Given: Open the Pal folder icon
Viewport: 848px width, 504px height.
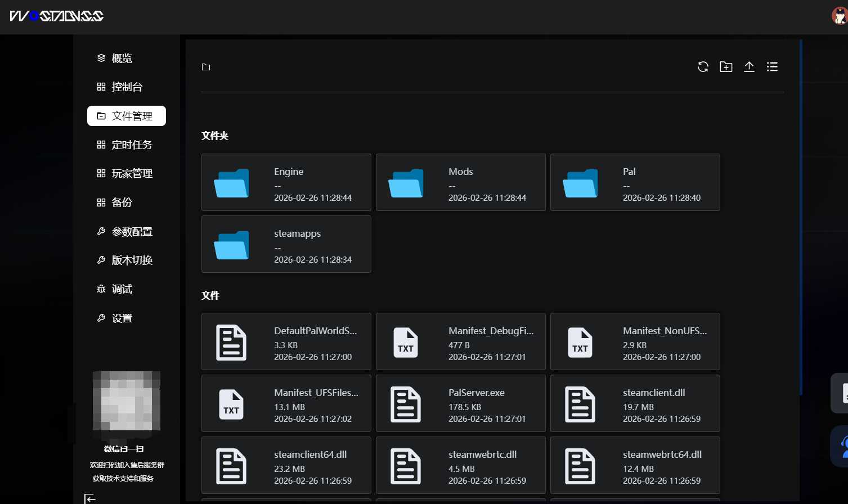Looking at the screenshot, I should point(580,183).
